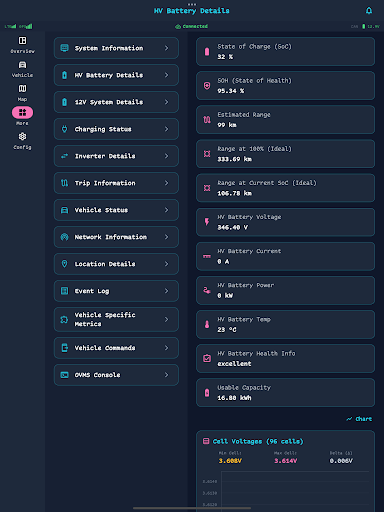Click the HV Battery Details battery icon
384x512 pixels.
tap(64, 75)
